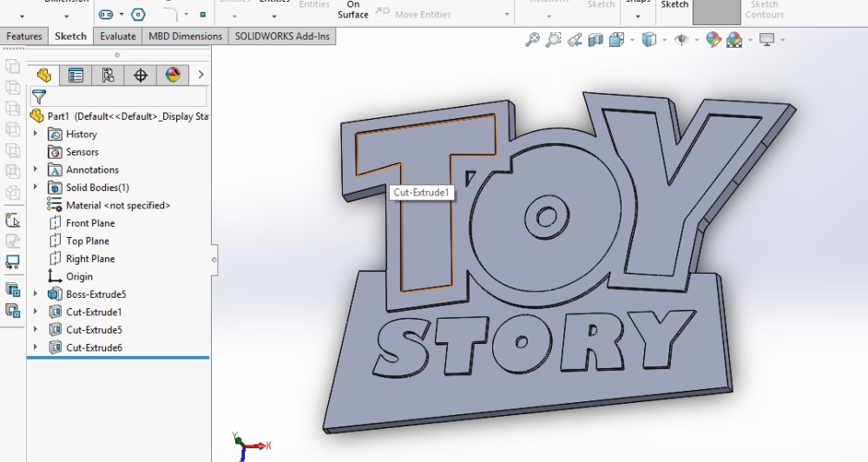868x462 pixels.
Task: Select the SOLIDWORKS Add-Ins tab
Action: (x=284, y=36)
